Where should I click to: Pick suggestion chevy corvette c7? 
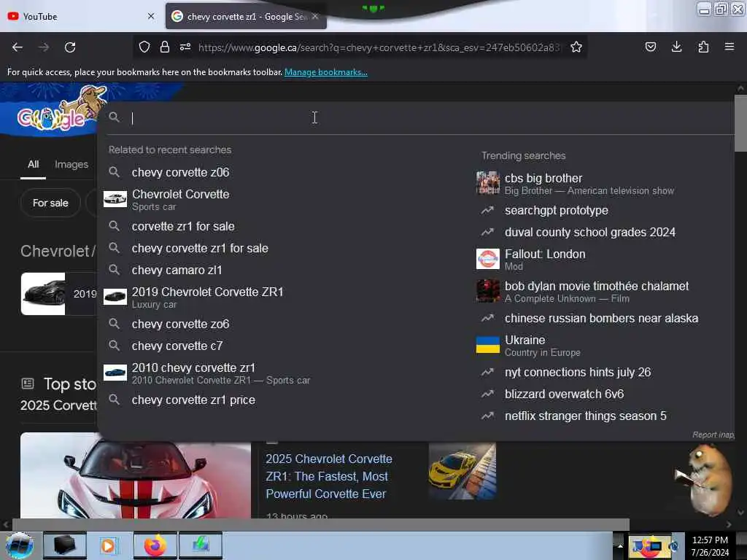point(177,346)
